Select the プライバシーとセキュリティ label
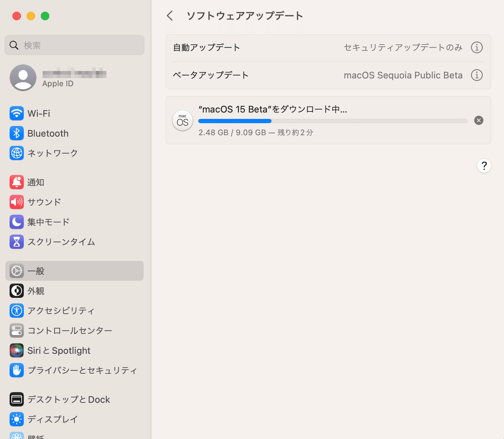The height and width of the screenshot is (439, 504). 82,370
